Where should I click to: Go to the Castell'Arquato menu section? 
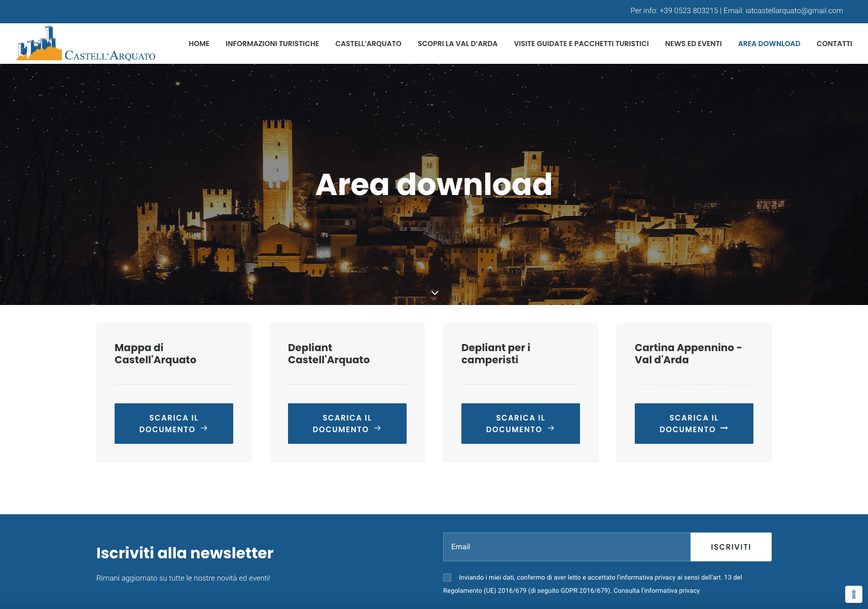pos(368,44)
